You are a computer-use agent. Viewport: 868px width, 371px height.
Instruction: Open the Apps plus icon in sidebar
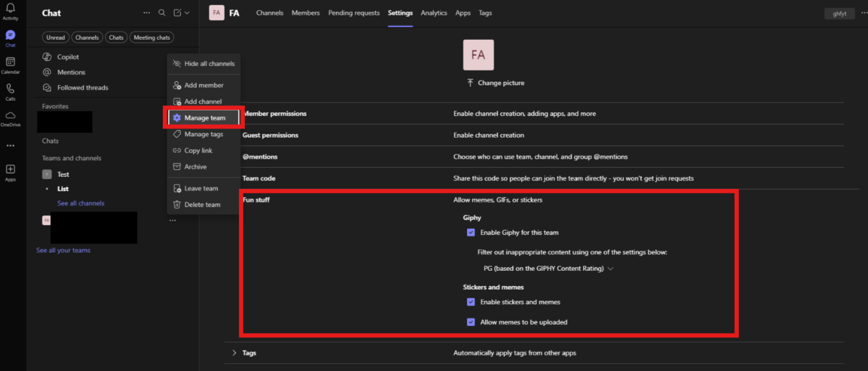[x=10, y=170]
